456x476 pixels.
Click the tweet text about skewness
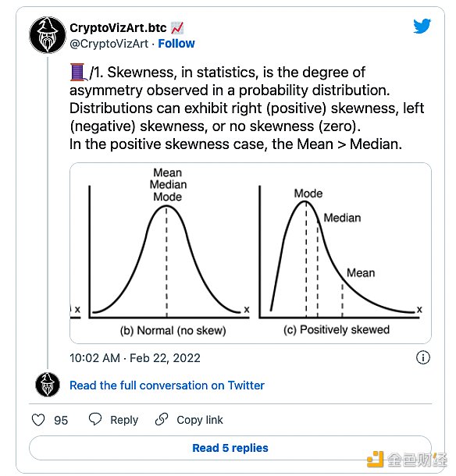pos(247,108)
